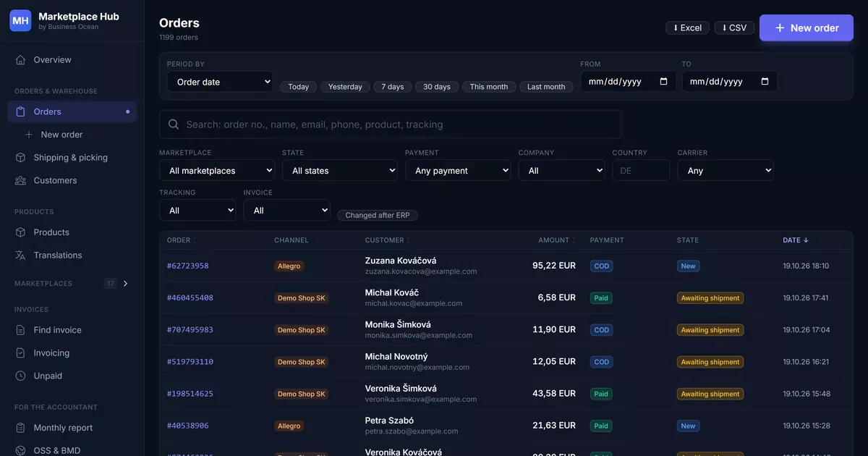The height and width of the screenshot is (456, 868).
Task: Click the Translations language icon
Action: pyautogui.click(x=20, y=256)
